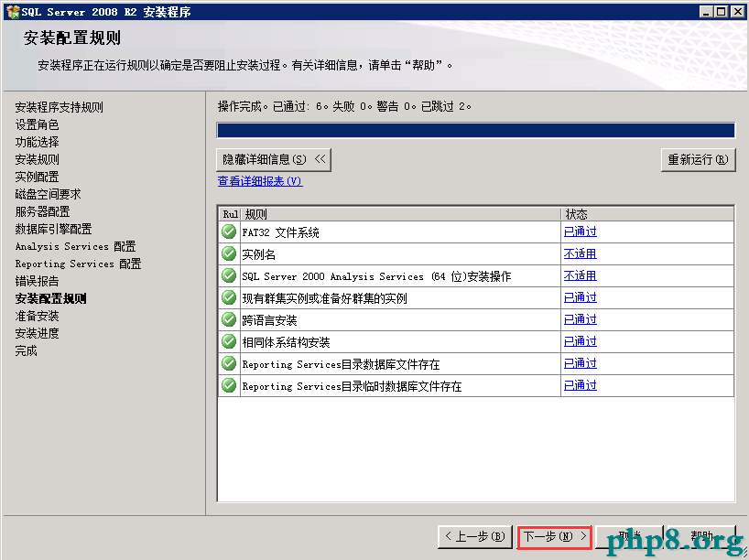The height and width of the screenshot is (560, 749).
Task: Open 已通过 link for Reporting Services目录数据库文件存在
Action: pos(581,363)
